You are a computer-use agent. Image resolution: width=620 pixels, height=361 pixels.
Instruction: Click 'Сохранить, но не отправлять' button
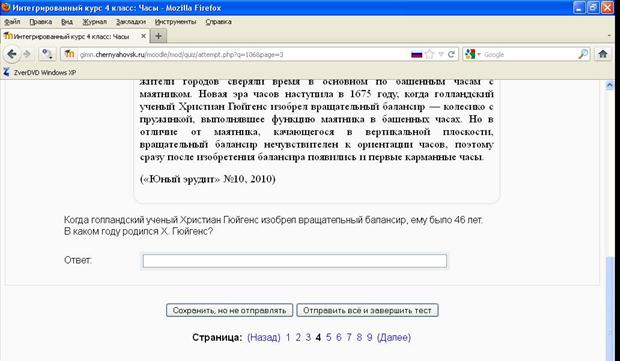click(x=229, y=310)
